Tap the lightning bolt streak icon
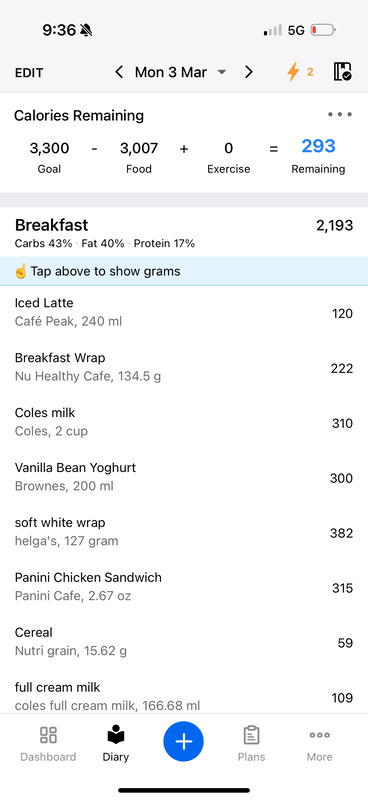 click(293, 72)
